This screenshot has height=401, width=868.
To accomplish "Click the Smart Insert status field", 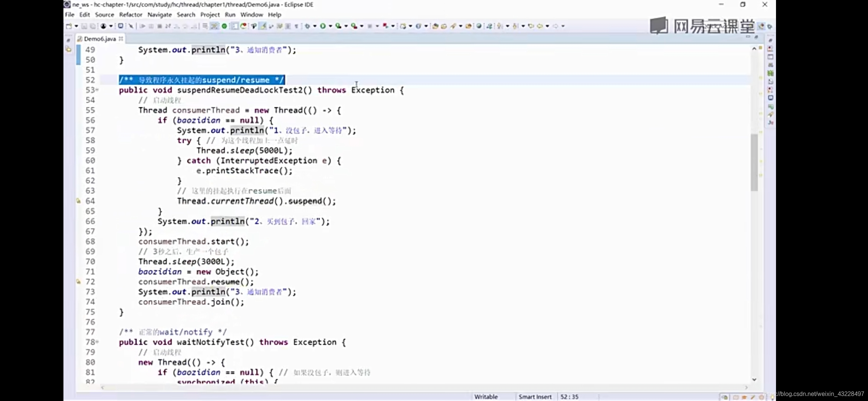I will coord(535,397).
